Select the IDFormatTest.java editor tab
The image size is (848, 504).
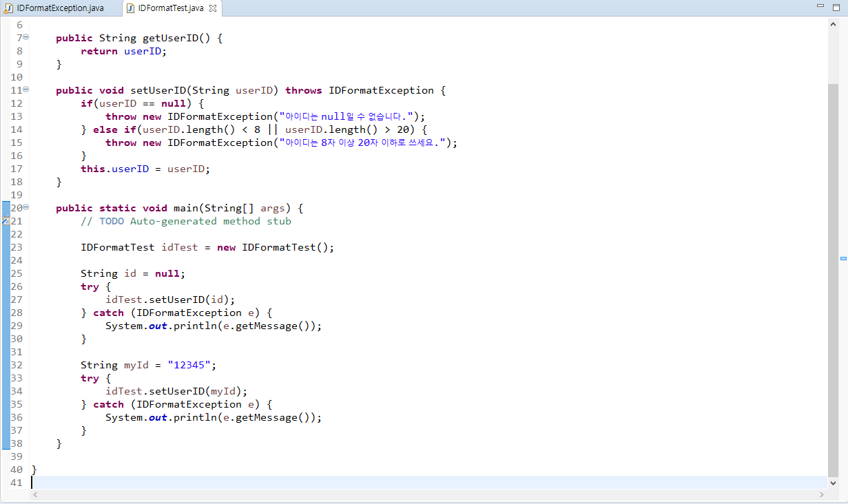point(171,8)
